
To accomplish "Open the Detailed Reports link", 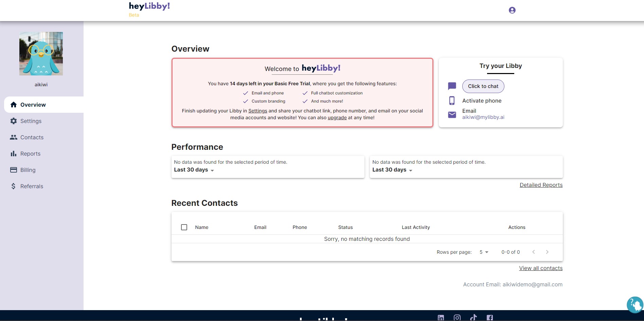I will point(541,185).
